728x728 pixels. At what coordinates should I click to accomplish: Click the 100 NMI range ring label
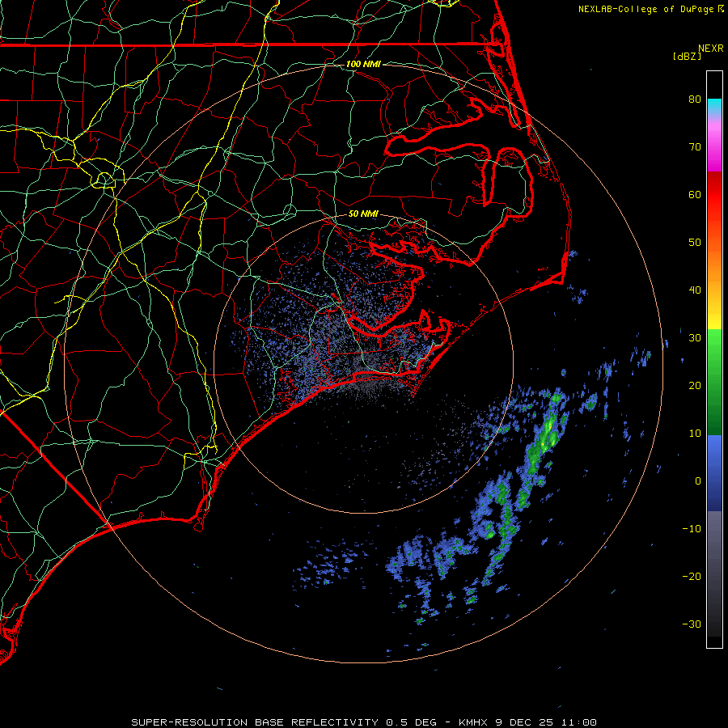click(x=363, y=64)
